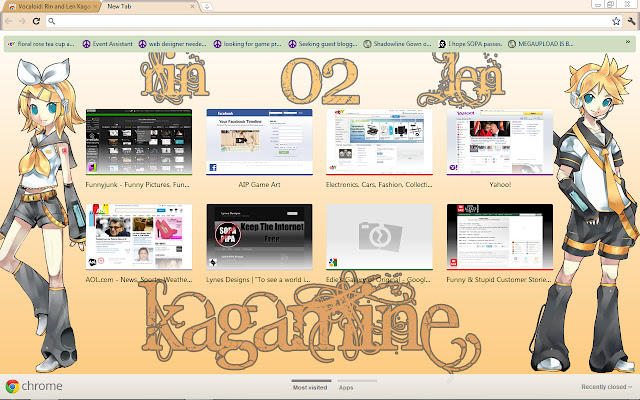The image size is (640, 400).
Task: Click the favicon on the Funnyjunk tile
Action: click(93, 167)
